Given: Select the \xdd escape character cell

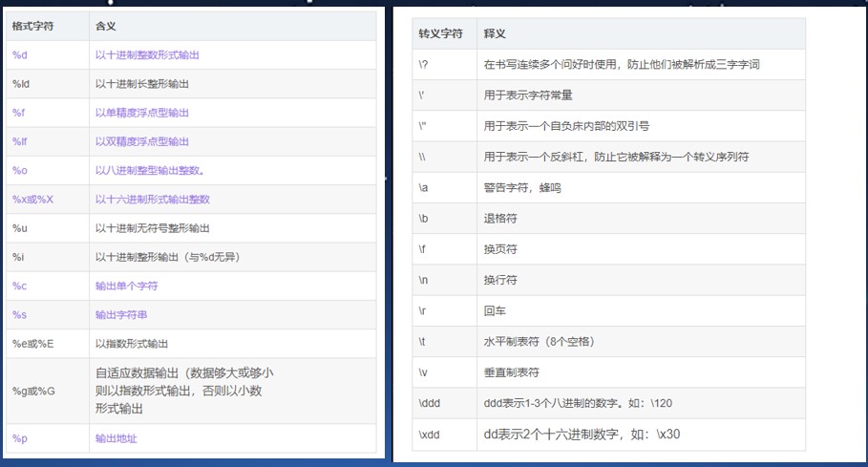Looking at the screenshot, I should (432, 435).
